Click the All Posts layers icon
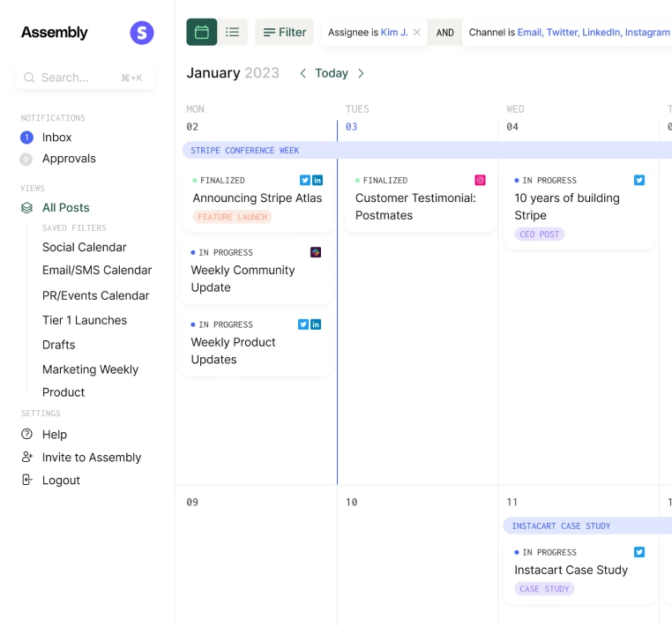The width and height of the screenshot is (672, 626). click(x=26, y=208)
